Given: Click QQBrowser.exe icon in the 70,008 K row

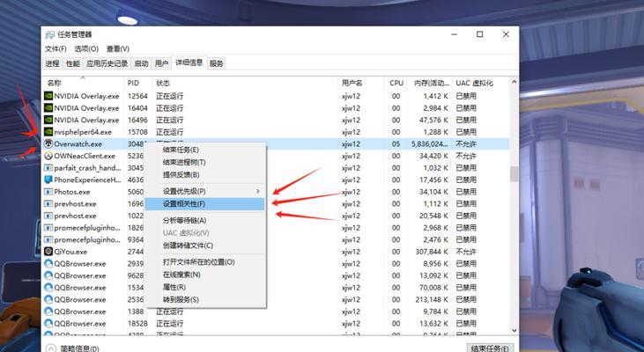Looking at the screenshot, I should point(48,288).
